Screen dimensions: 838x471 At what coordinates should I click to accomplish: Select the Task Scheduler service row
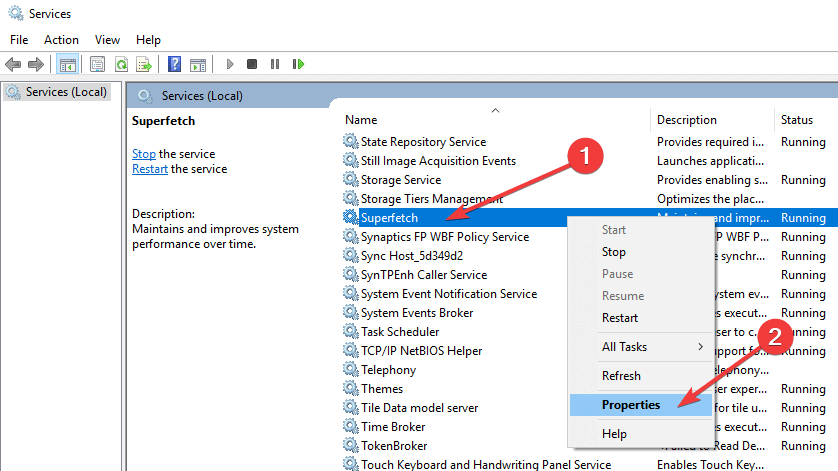tap(399, 332)
